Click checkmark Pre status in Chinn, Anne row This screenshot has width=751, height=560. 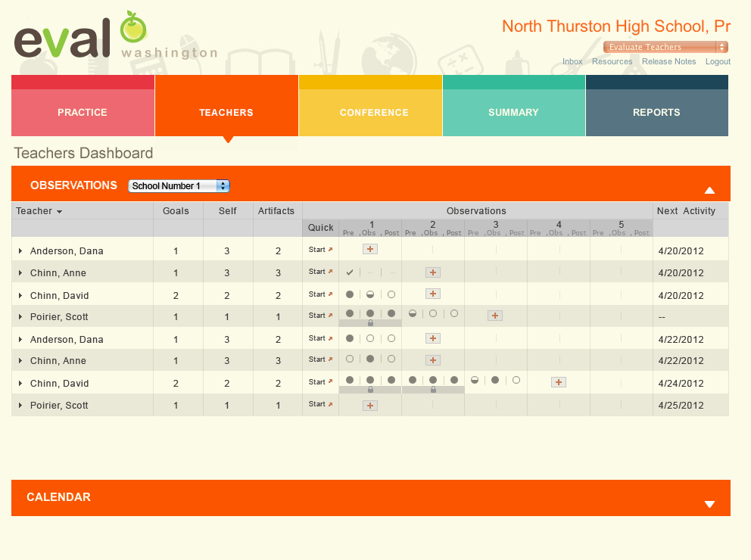point(350,272)
